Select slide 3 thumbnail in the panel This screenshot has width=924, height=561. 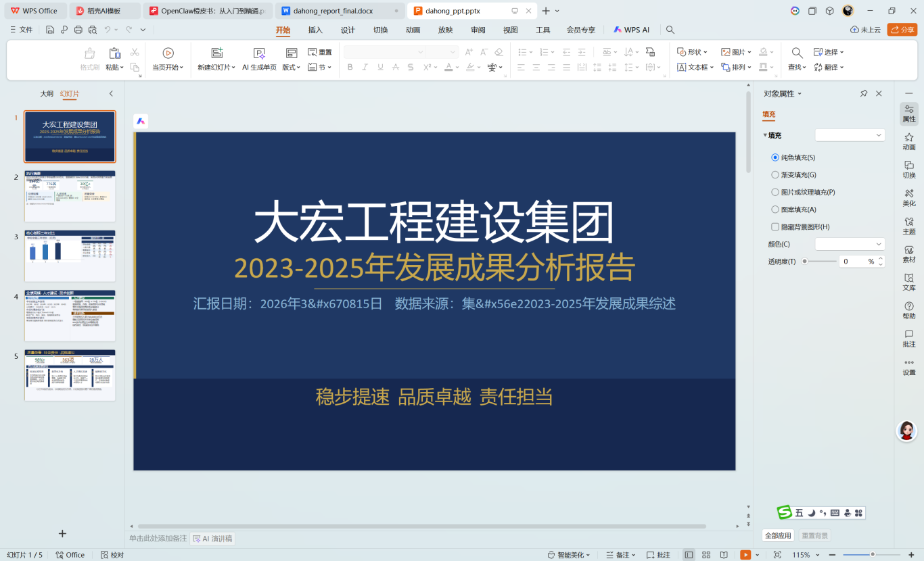[70, 255]
